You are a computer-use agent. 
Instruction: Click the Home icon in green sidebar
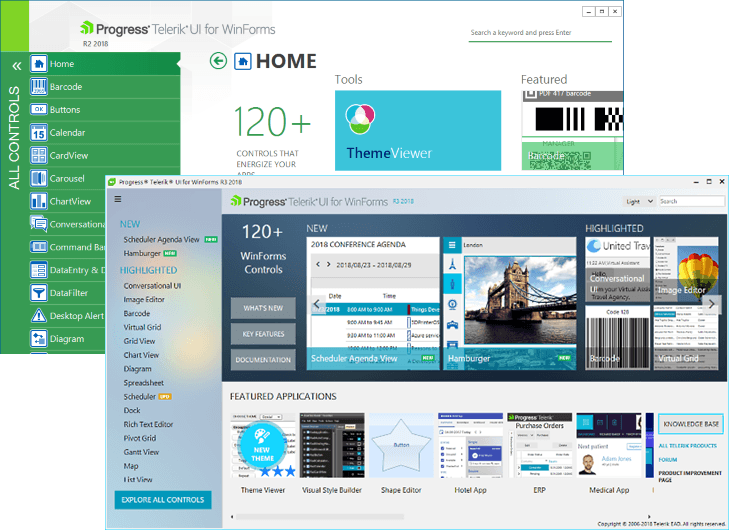tap(39, 64)
